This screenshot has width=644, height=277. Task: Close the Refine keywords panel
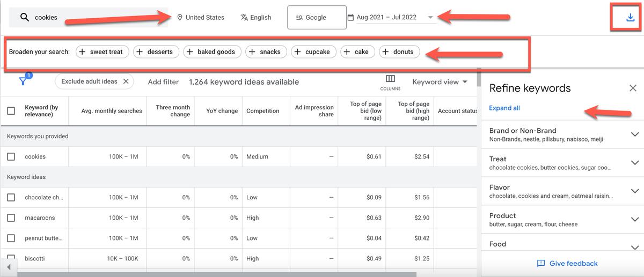pyautogui.click(x=633, y=88)
